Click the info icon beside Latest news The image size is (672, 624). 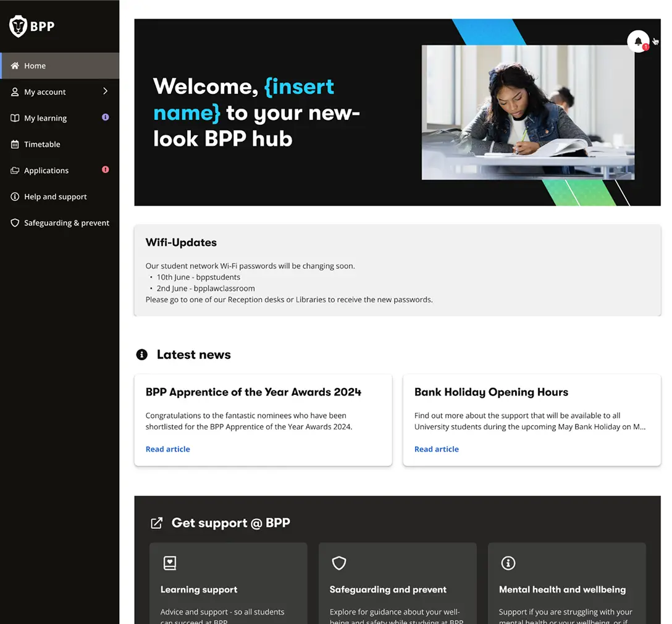click(142, 355)
